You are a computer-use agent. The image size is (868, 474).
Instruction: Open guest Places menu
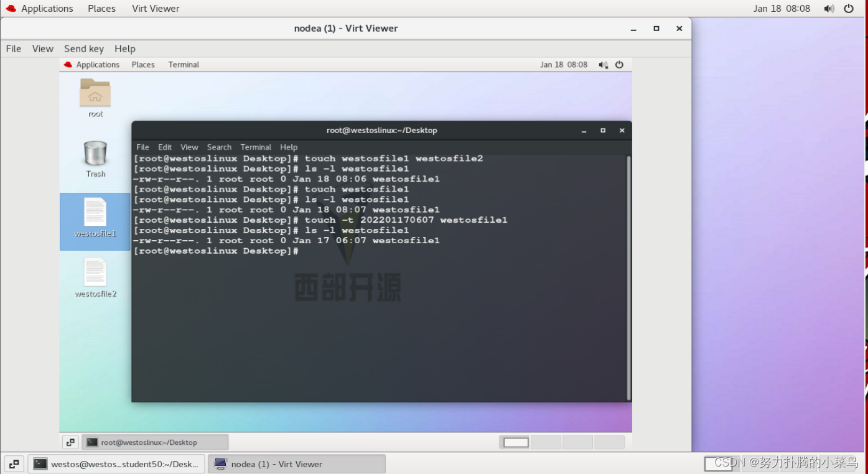point(143,65)
